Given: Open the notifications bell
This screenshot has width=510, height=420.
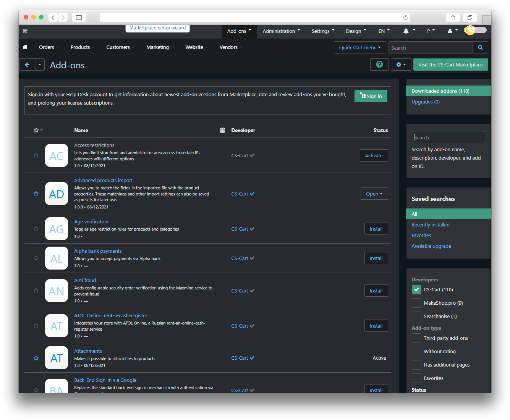Looking at the screenshot, I should [406, 31].
